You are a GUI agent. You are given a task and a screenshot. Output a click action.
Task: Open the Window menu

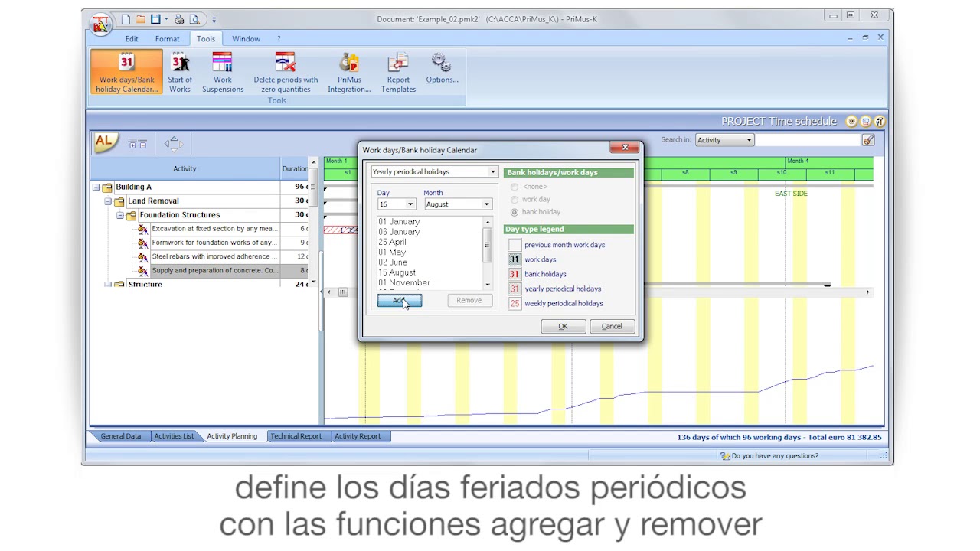pyautogui.click(x=246, y=39)
